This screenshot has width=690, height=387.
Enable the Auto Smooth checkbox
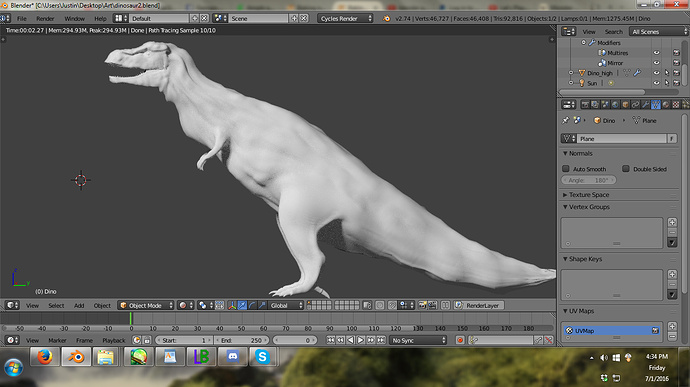coord(566,169)
